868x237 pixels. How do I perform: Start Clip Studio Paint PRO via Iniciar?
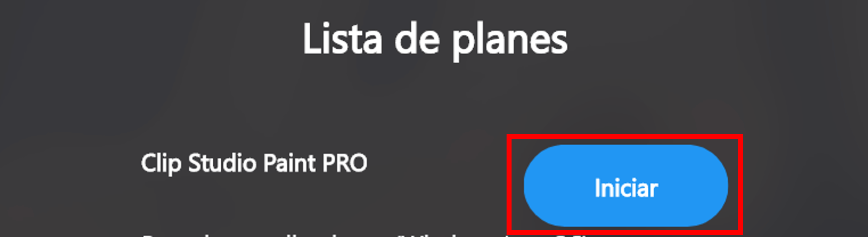coord(625,186)
